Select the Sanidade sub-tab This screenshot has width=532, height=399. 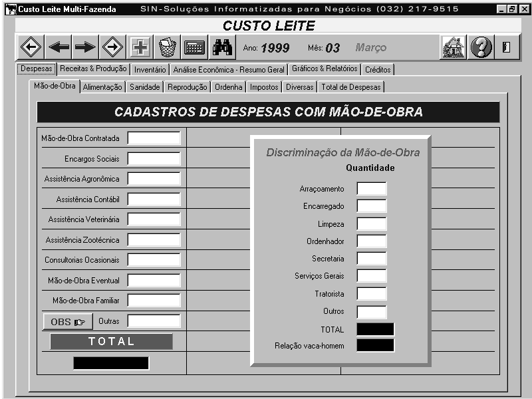(144, 87)
